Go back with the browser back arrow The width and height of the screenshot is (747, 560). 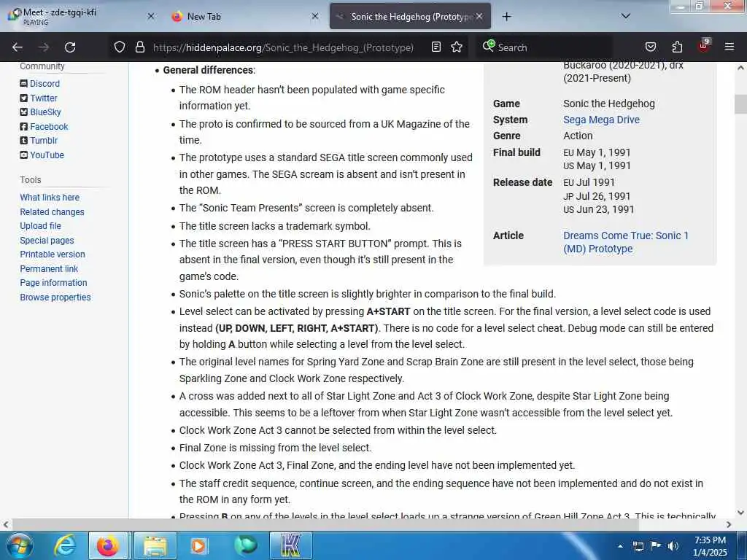tap(18, 47)
